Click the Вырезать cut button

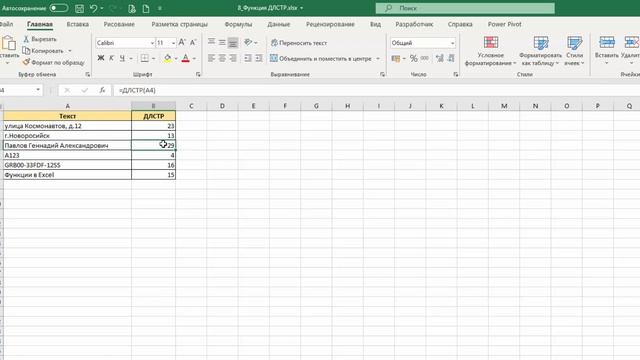pos(40,39)
